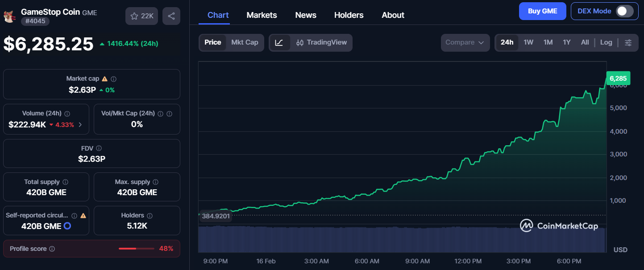This screenshot has height=270, width=644.
Task: Select the Price chart toggle
Action: (213, 42)
